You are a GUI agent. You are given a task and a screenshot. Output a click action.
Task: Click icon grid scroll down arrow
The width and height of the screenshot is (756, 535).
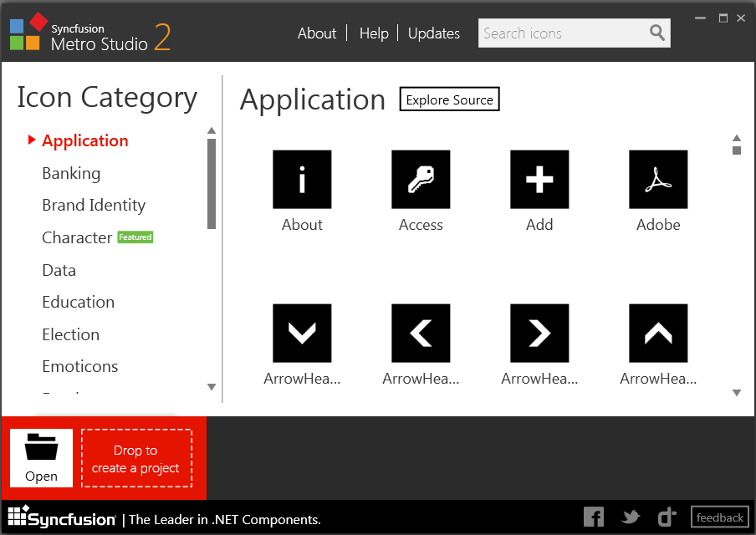click(736, 392)
